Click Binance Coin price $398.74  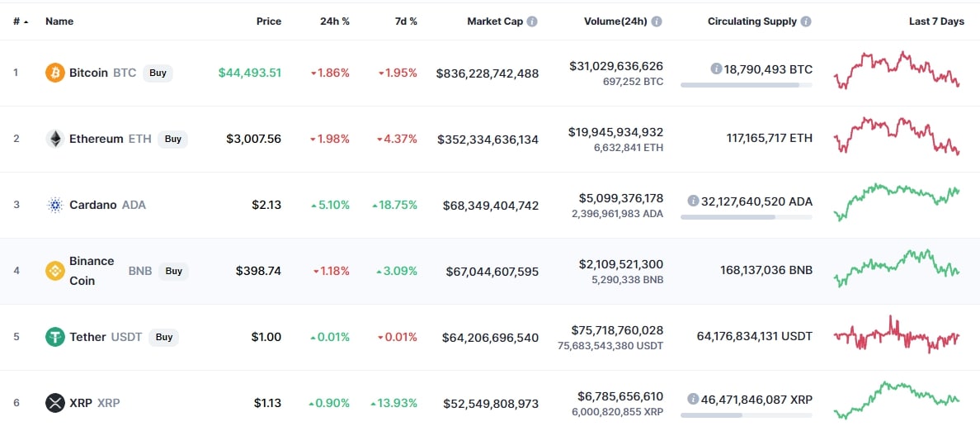(x=259, y=271)
